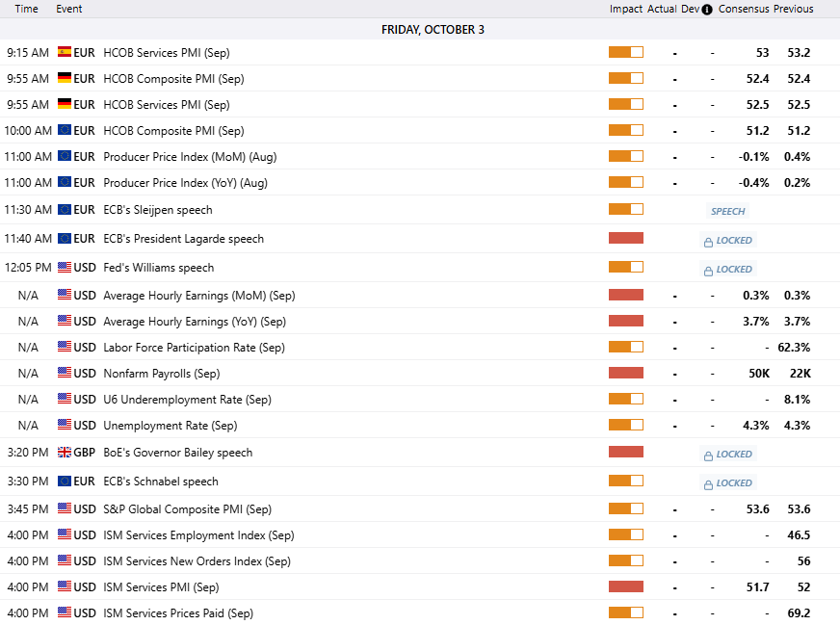
Task: Click the Previous column header
Action: click(x=793, y=10)
